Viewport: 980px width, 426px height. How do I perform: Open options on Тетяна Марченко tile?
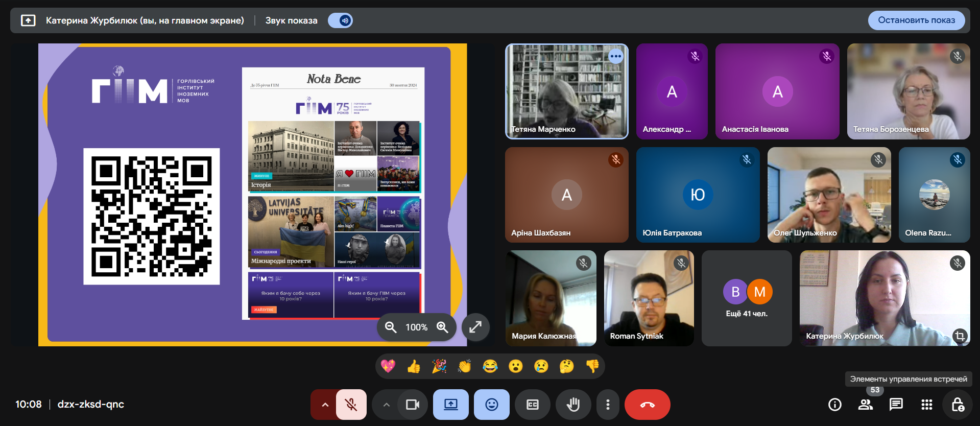[x=615, y=56]
